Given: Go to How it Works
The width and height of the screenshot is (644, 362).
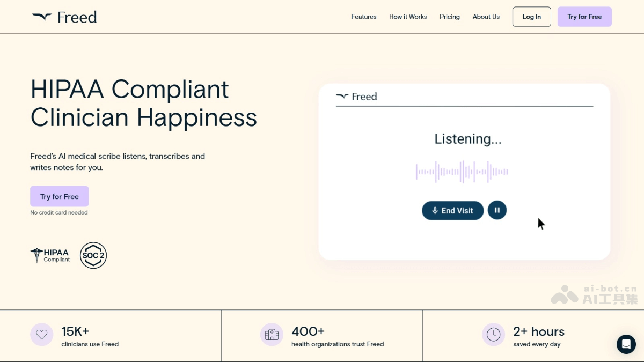Looking at the screenshot, I should 408,17.
